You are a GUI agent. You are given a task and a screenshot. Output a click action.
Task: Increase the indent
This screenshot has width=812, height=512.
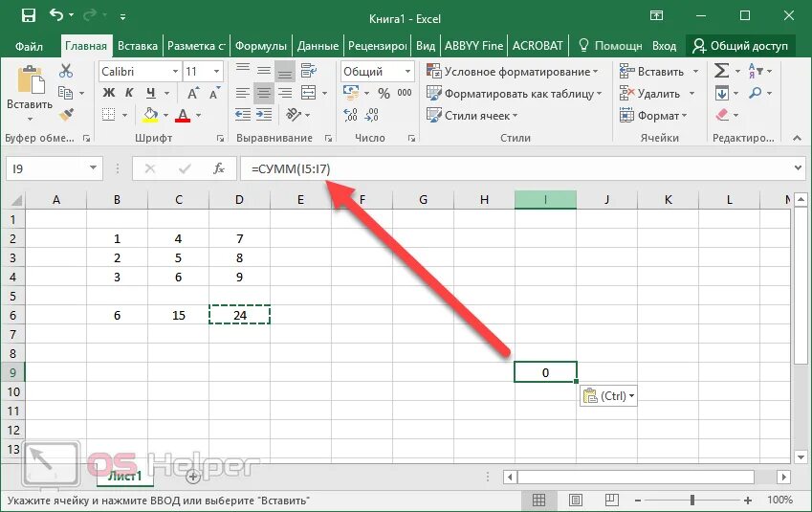coord(264,115)
